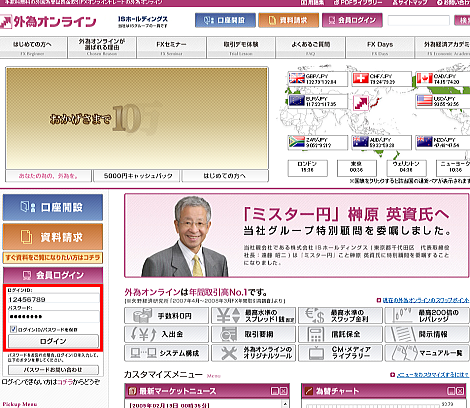470x408 pixels.
Task: Click 開示情報 document icon button
Action: tap(427, 334)
